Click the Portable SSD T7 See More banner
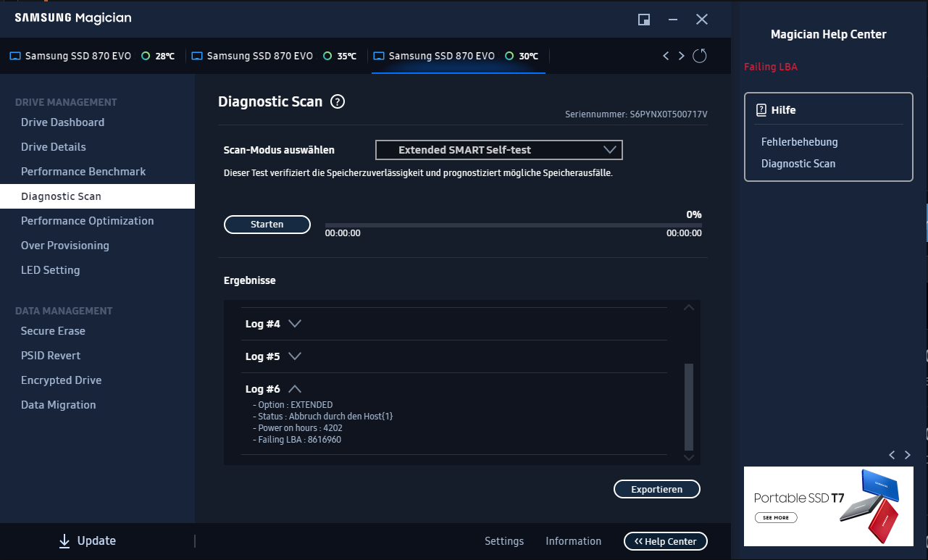The height and width of the screenshot is (560, 928). coord(829,506)
